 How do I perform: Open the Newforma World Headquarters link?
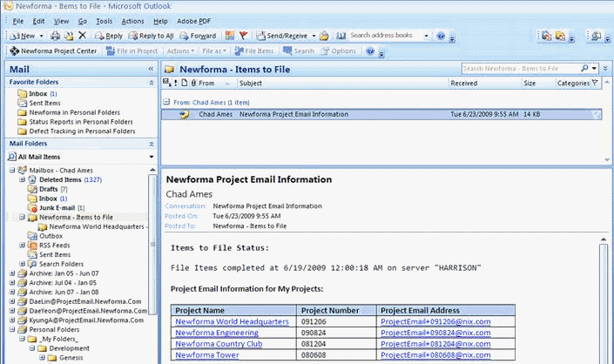point(232,321)
